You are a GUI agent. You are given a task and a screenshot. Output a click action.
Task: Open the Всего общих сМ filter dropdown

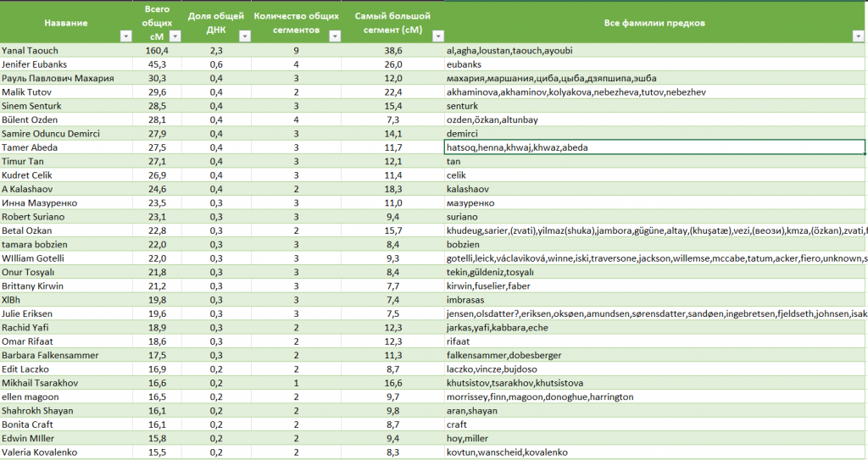(175, 36)
